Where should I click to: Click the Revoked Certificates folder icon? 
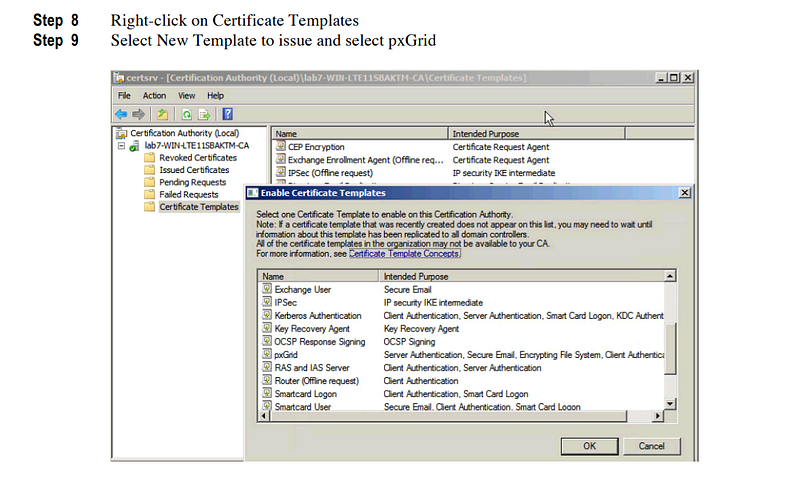coord(149,158)
